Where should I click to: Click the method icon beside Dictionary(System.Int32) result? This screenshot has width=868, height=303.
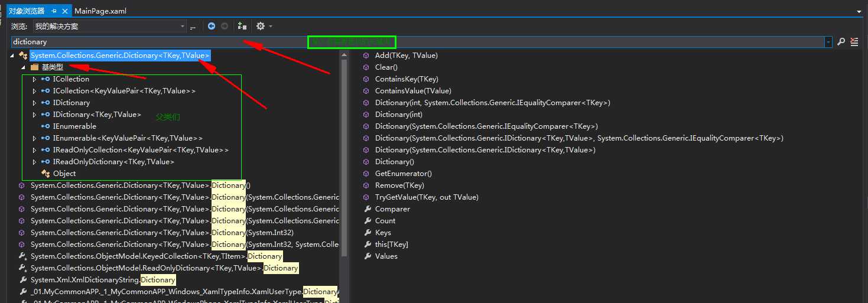[x=22, y=232]
